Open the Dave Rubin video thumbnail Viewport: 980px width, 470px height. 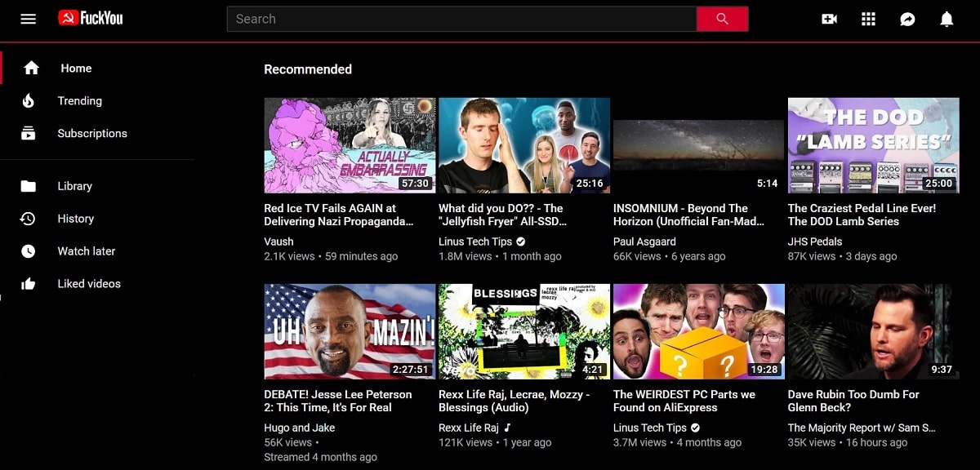point(874,331)
